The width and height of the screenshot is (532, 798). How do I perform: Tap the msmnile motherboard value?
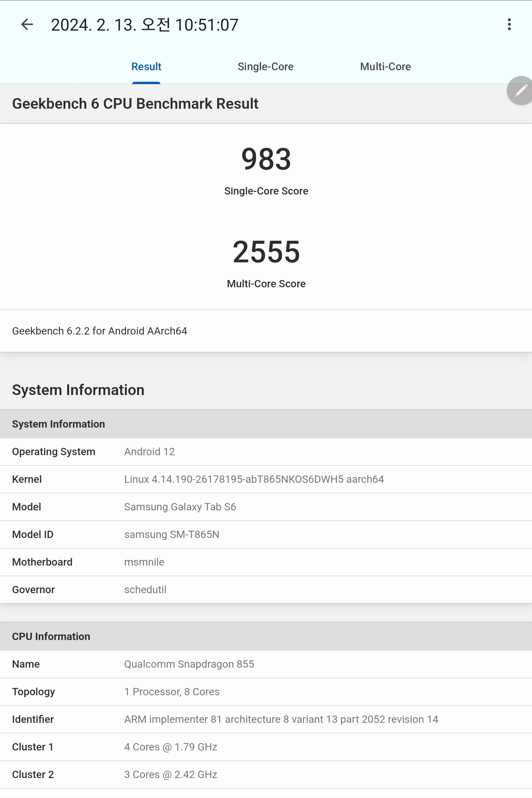144,562
